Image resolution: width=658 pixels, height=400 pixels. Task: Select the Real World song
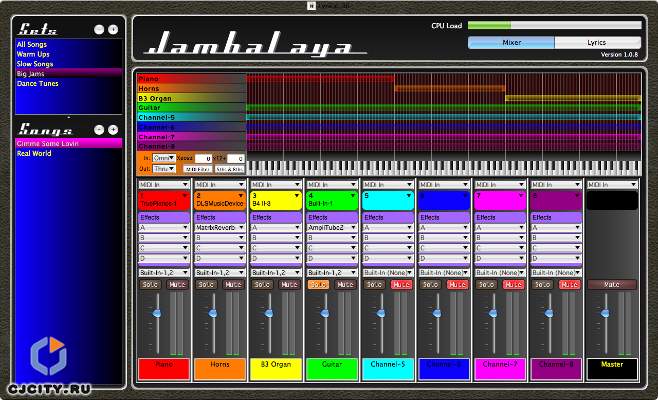(x=34, y=153)
